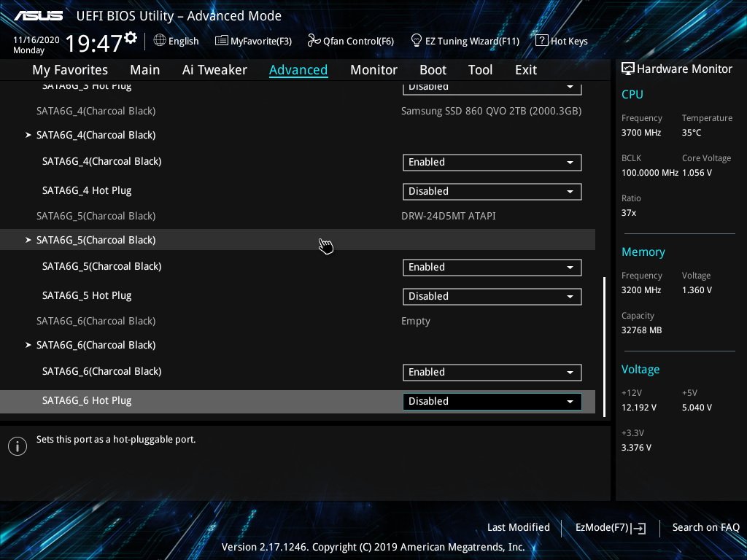Select the SATA6G_5 Hot Plug label
Viewport: 747px width, 560px height.
(87, 296)
